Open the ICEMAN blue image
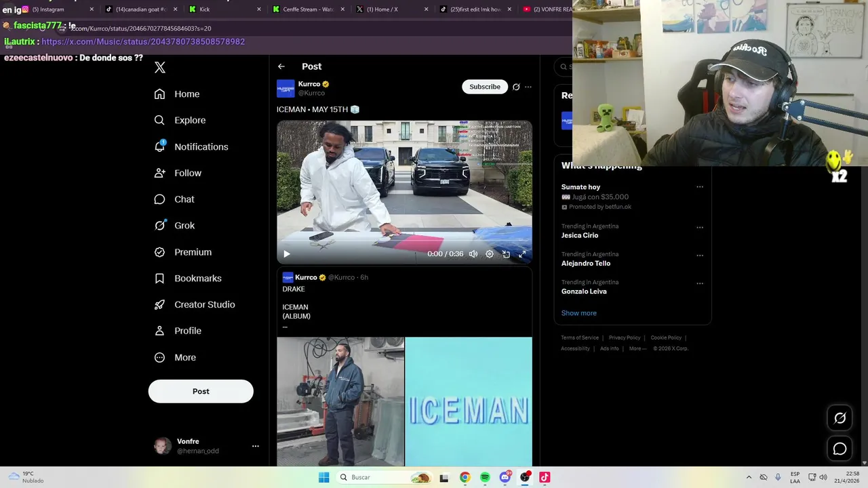Image resolution: width=868 pixels, height=488 pixels. click(469, 401)
